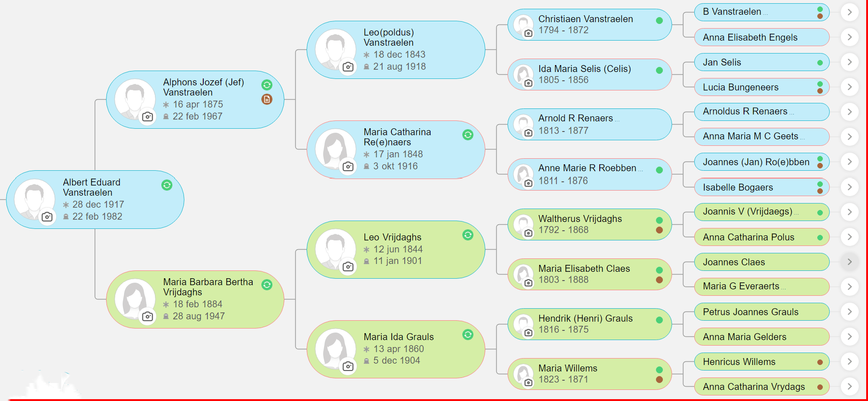Click camera icon on Ida Maria Selis
868x401 pixels.
529,83
